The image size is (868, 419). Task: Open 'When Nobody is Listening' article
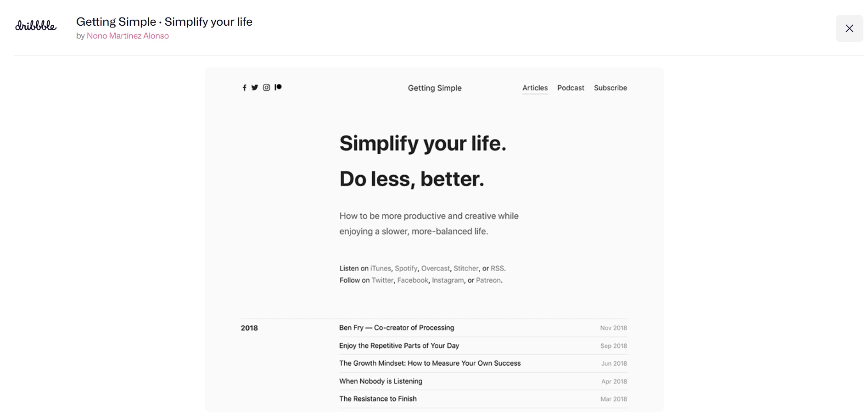381,381
